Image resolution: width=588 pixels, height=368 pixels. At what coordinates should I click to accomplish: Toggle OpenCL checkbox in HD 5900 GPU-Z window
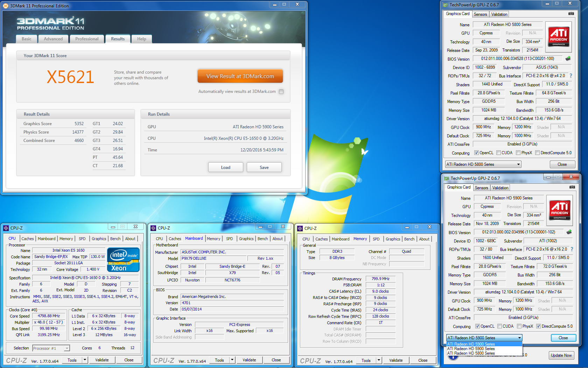pos(477,326)
